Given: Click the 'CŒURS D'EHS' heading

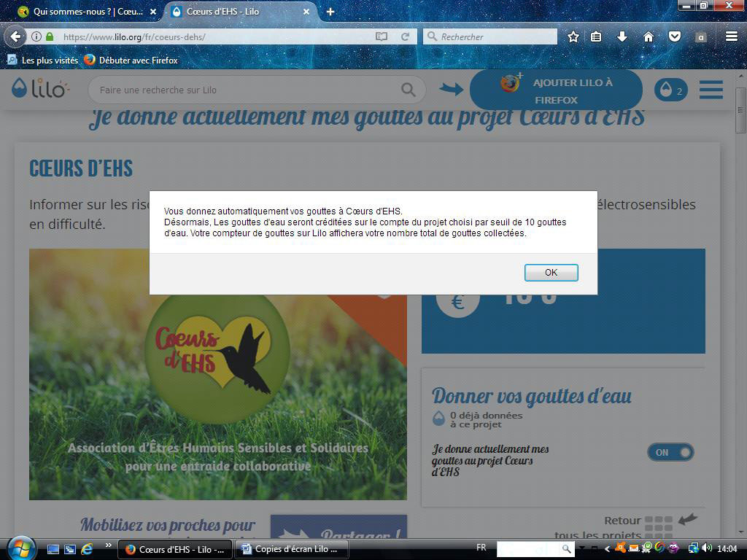Looking at the screenshot, I should click(x=81, y=168).
